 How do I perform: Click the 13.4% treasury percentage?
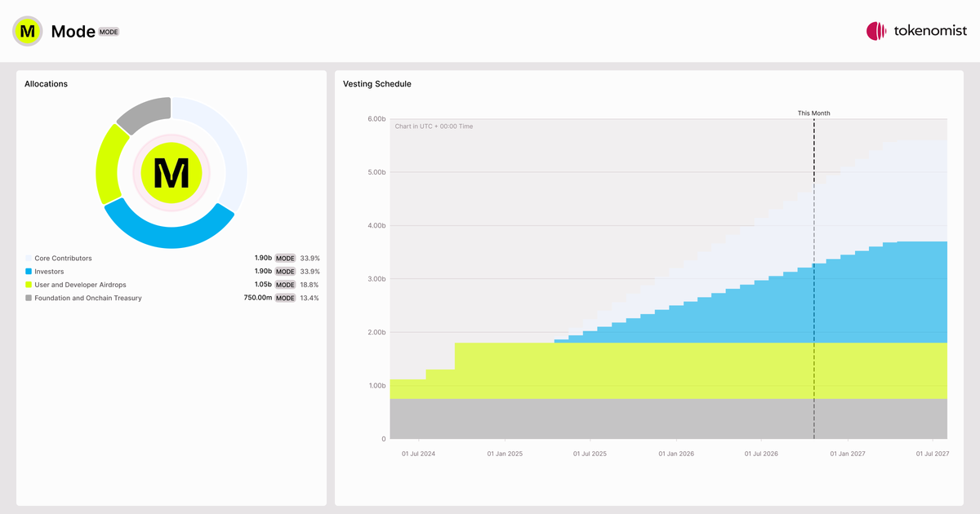(x=310, y=298)
